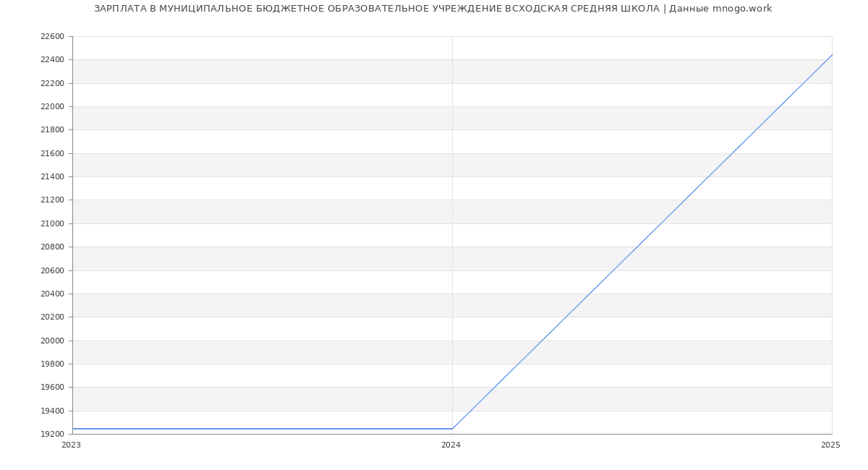This screenshot has width=868, height=470.
Task: Click the 2023 x-axis label
Action: 71,445
